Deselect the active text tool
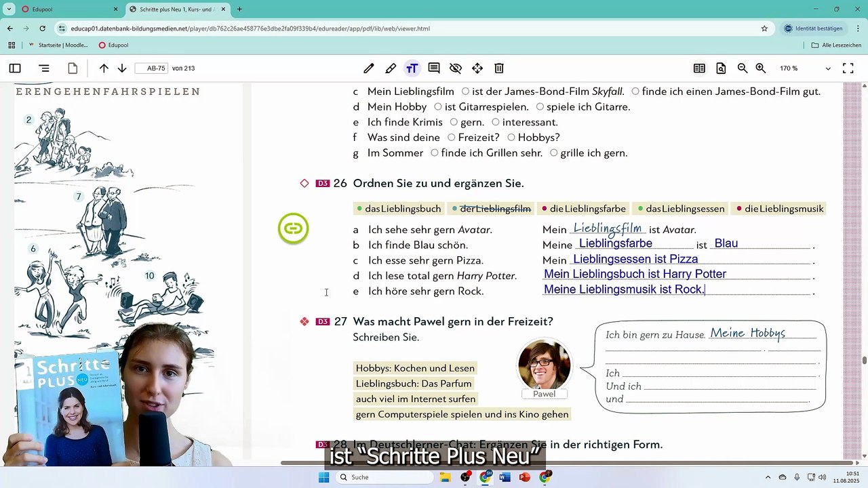This screenshot has width=868, height=488. (412, 68)
